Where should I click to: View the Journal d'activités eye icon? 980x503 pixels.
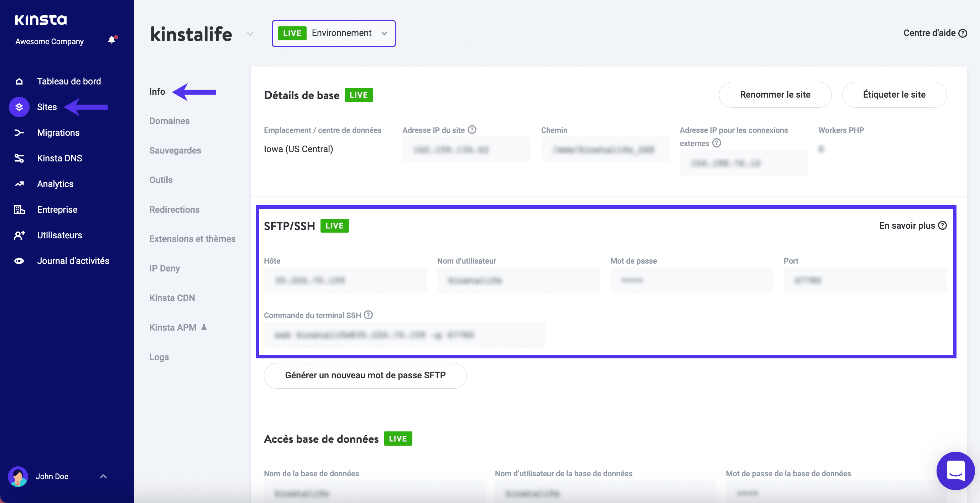19,261
